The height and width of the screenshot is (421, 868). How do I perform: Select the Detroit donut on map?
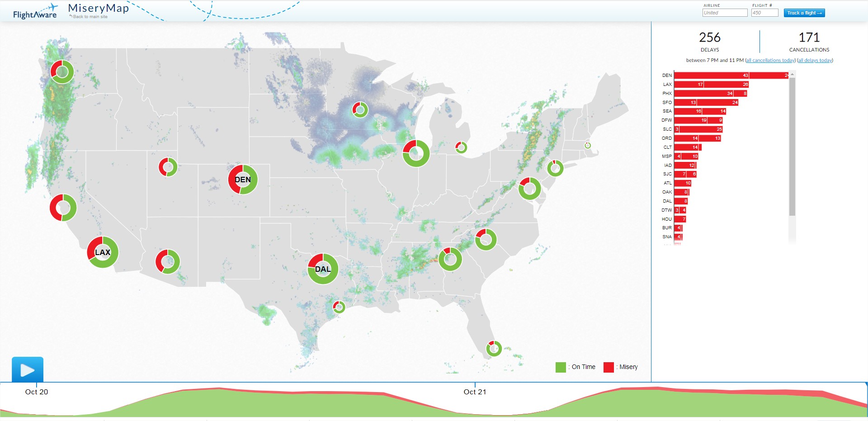(461, 147)
